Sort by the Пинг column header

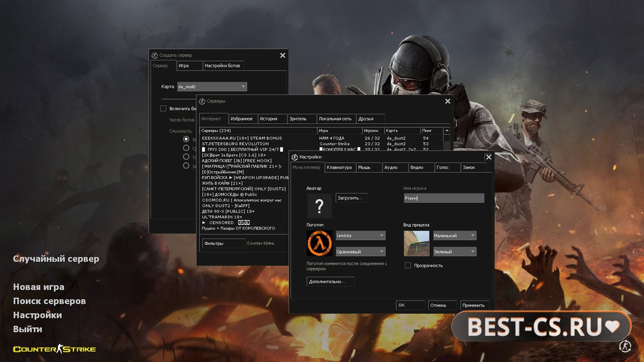[x=432, y=131]
